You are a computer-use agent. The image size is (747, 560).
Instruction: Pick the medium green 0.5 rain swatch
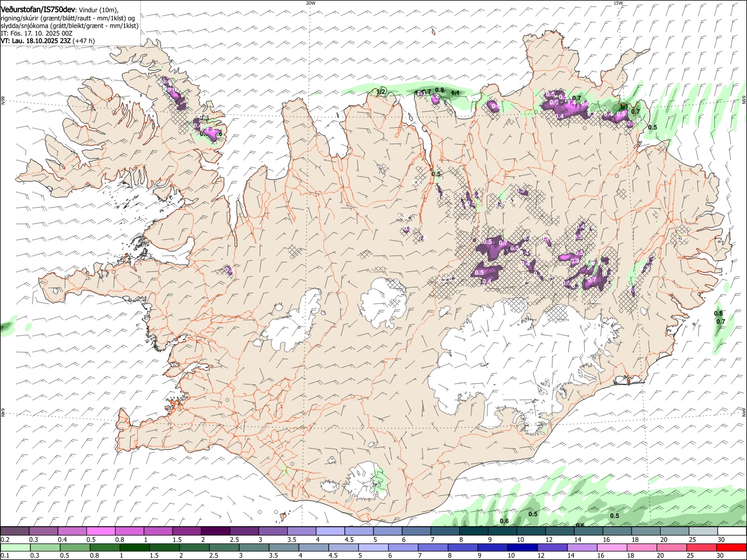75,548
